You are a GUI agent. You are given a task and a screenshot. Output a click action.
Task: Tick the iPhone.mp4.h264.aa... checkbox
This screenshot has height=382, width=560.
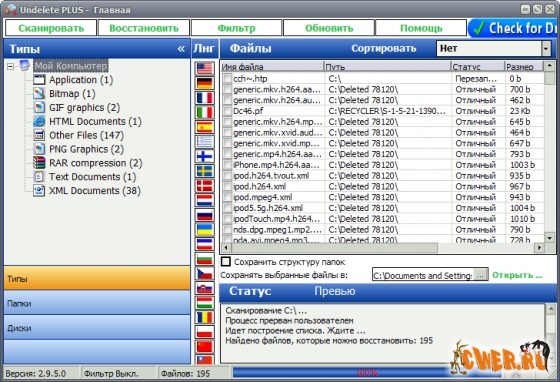227,165
